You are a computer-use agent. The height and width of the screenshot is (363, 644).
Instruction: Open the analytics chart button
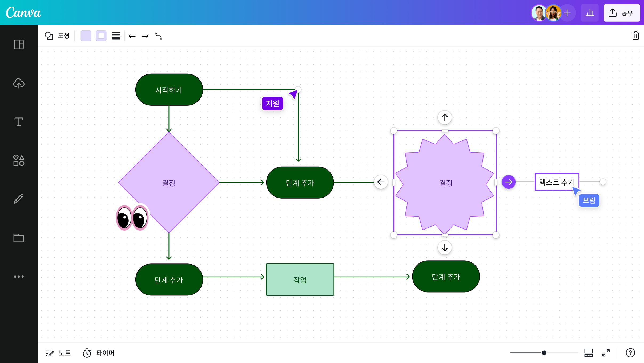[x=590, y=13]
